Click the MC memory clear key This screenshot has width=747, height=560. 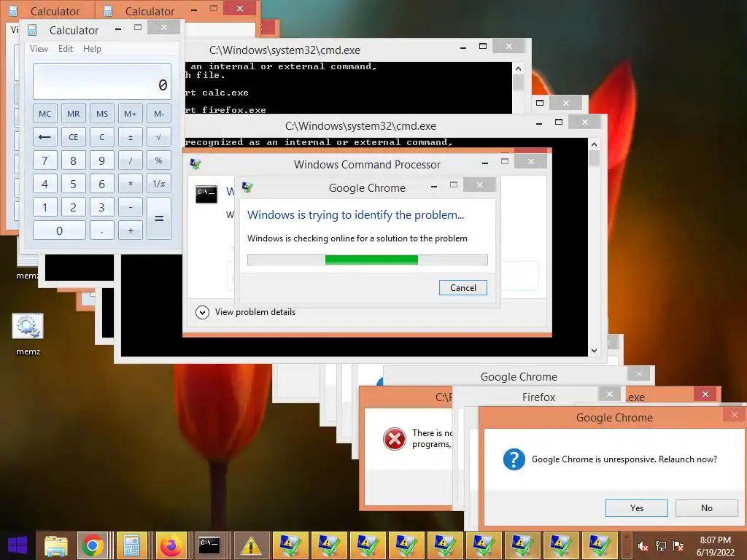pyautogui.click(x=44, y=114)
